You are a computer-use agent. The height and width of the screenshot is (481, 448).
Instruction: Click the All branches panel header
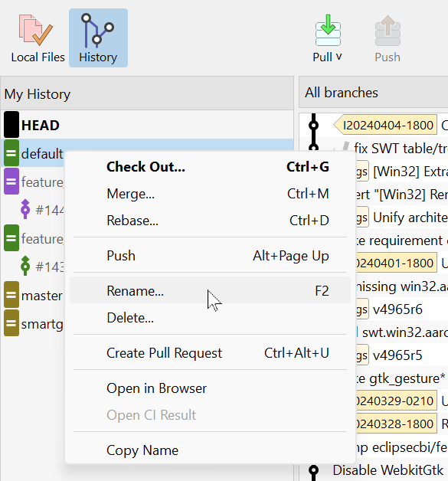coord(374,93)
